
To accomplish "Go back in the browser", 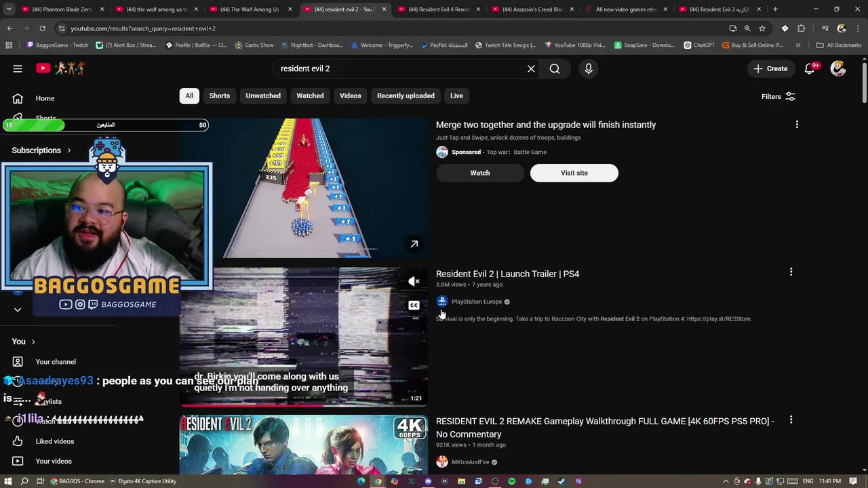I will coord(9,28).
